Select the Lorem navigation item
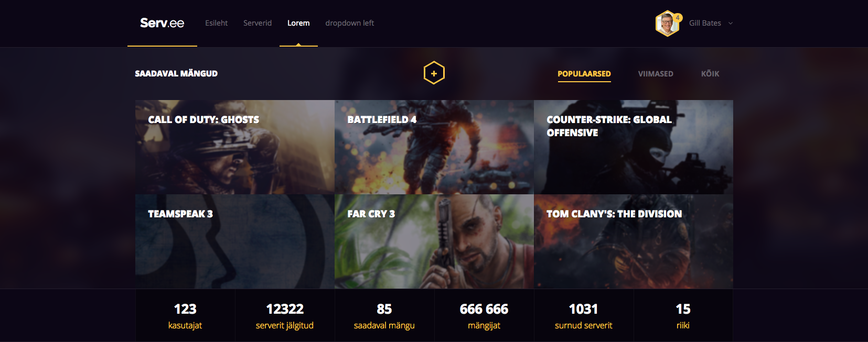The height and width of the screenshot is (342, 868). point(298,23)
